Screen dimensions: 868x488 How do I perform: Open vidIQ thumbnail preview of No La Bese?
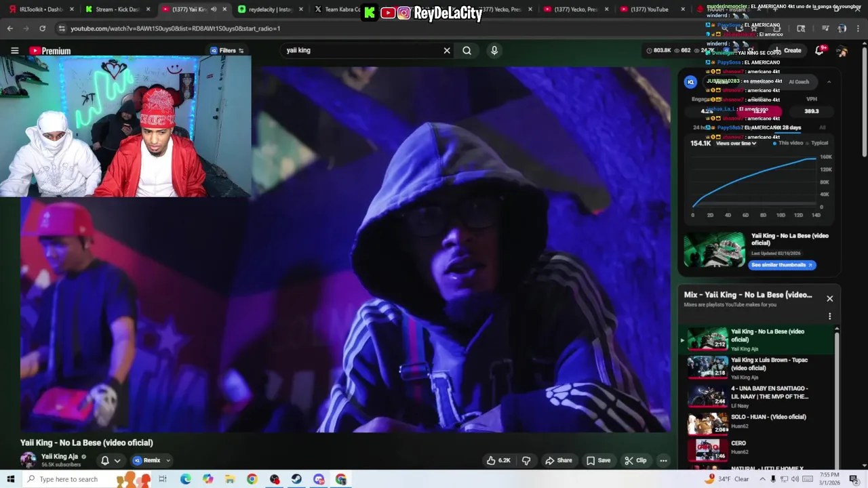[x=714, y=249]
